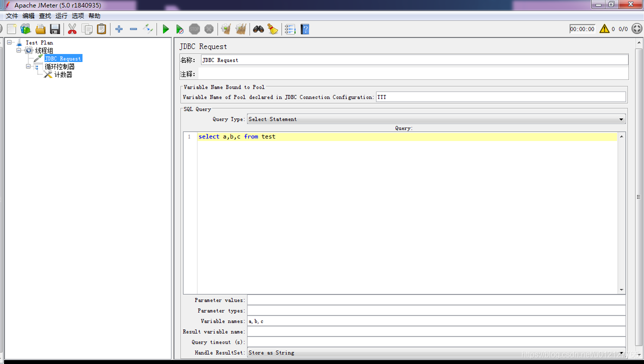Screen dimensions: 644x364
Task: Click the Stop test icon
Action: tap(194, 29)
